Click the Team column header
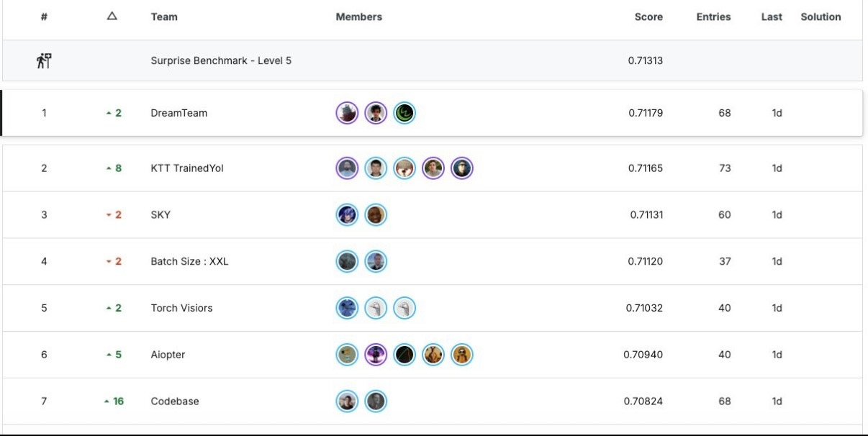This screenshot has height=436, width=868. (164, 17)
